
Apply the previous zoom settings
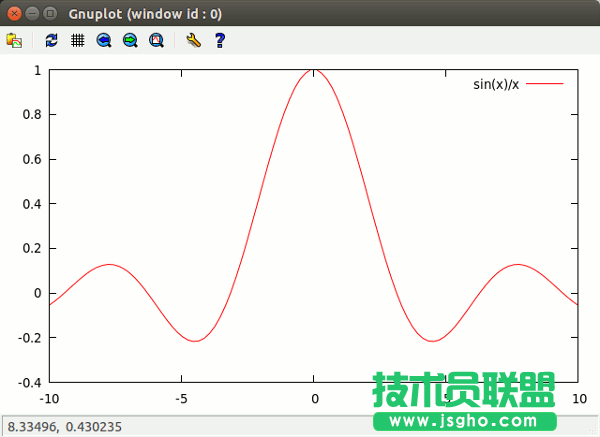tap(104, 40)
